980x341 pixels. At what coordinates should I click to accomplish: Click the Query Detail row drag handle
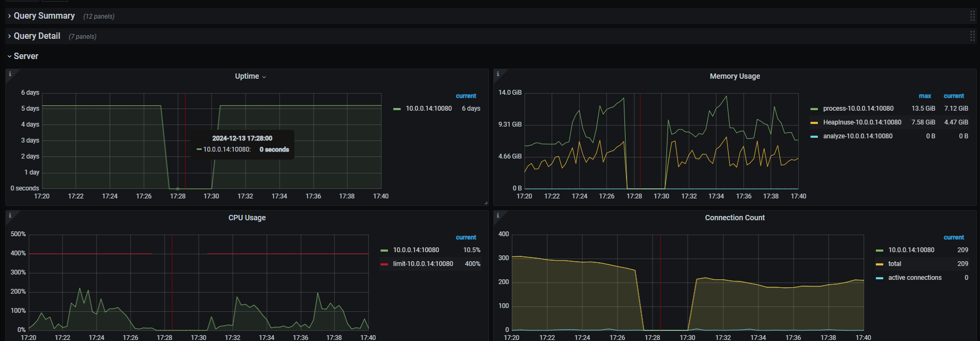pos(972,36)
